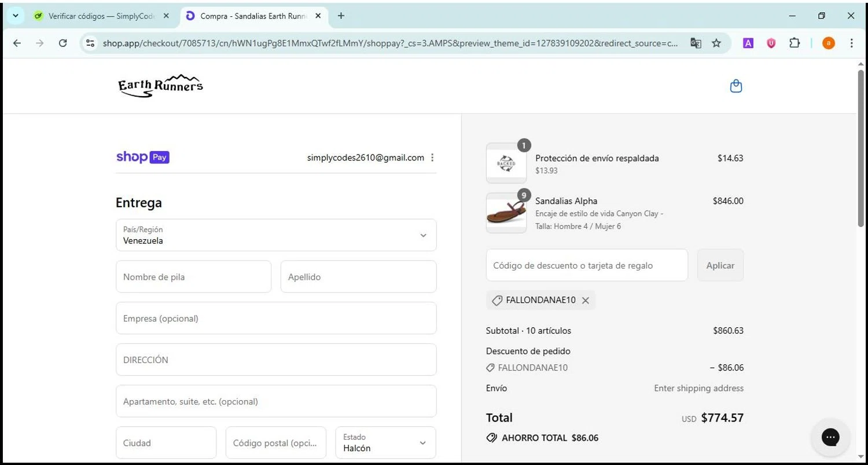The image size is (868, 465).
Task: Close the Verificar códigos tab
Action: (166, 16)
